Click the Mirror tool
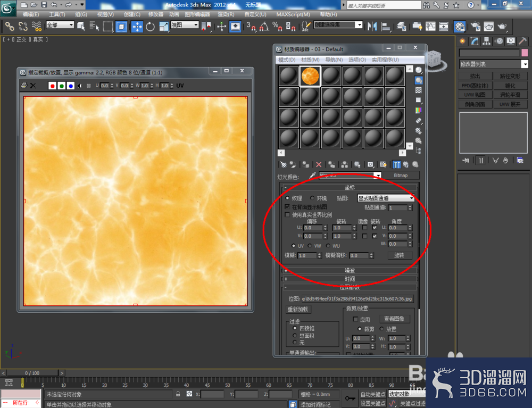 (372, 27)
